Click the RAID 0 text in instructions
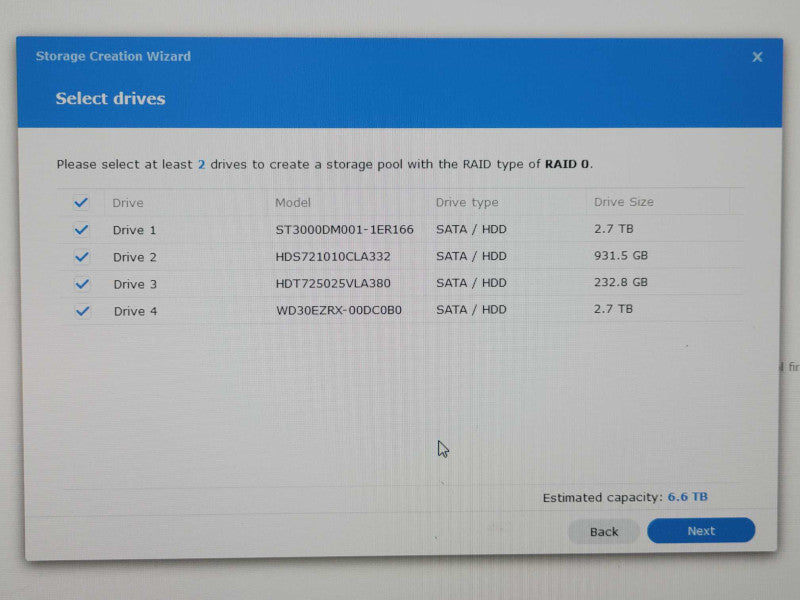 [x=567, y=164]
